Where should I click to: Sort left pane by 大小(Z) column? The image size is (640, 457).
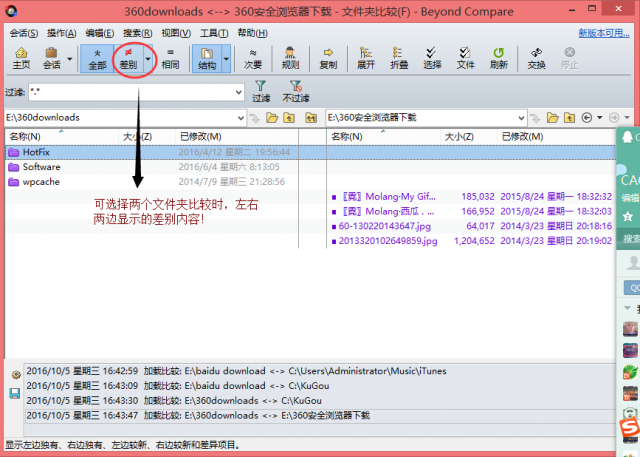[x=147, y=137]
